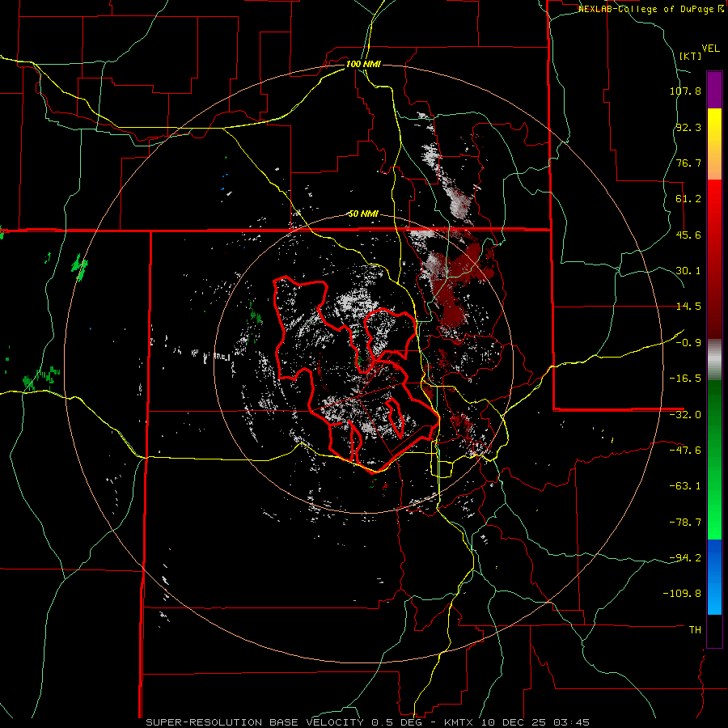
Task: Click the 45.6 velocity scale value
Action: point(688,235)
